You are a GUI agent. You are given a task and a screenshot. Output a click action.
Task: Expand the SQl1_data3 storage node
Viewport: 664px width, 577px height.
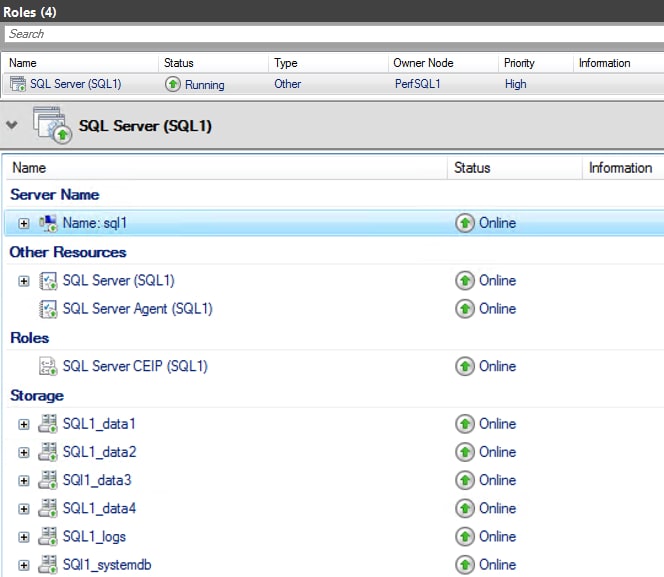click(x=24, y=480)
